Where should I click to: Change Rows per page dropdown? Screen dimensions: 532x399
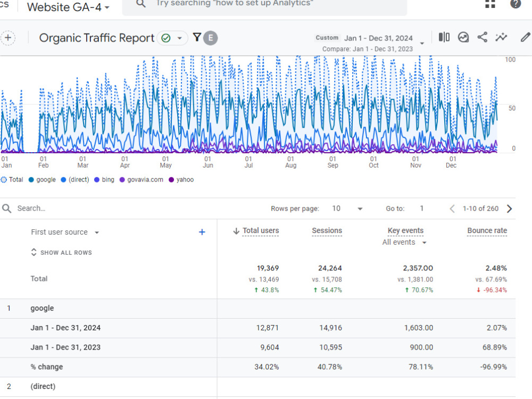347,209
